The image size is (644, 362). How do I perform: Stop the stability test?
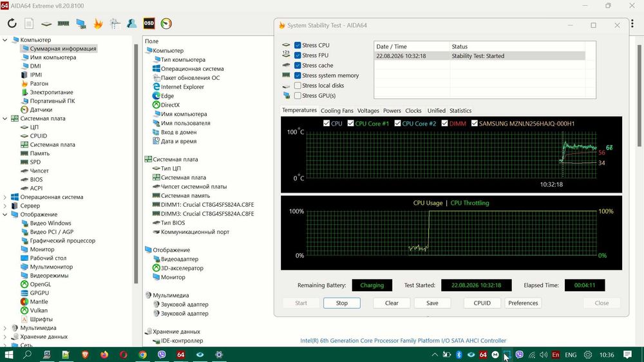[x=342, y=303]
